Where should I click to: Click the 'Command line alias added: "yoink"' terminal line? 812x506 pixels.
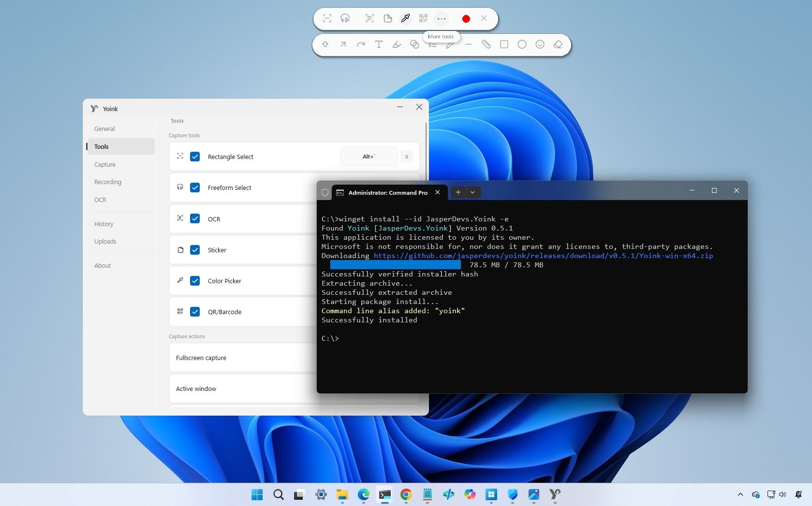pyautogui.click(x=393, y=311)
